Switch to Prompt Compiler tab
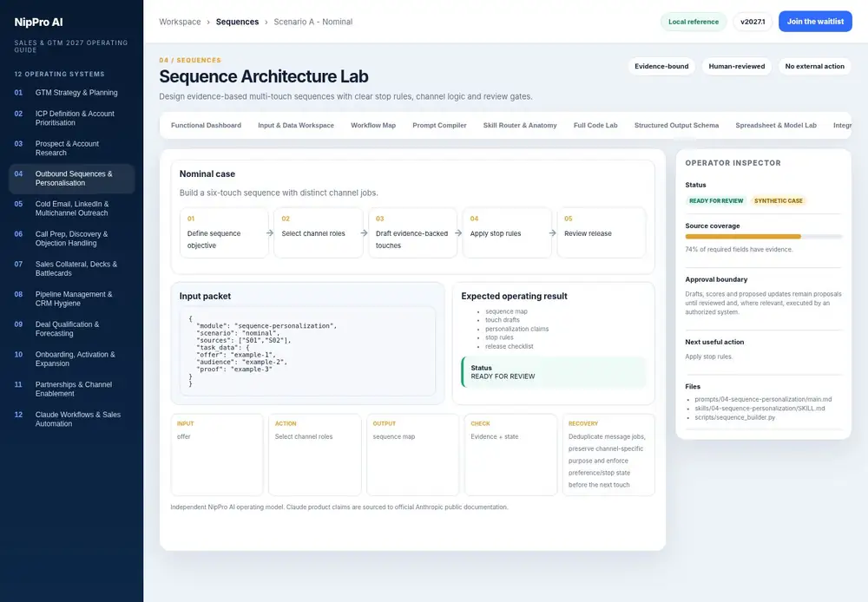The image size is (868, 602). point(439,126)
